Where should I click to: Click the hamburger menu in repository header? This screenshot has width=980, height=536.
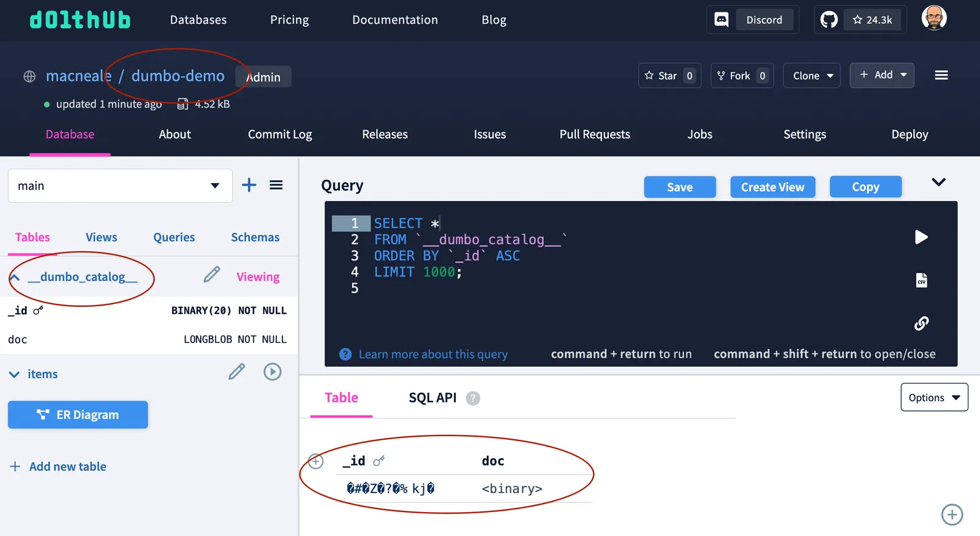click(941, 75)
